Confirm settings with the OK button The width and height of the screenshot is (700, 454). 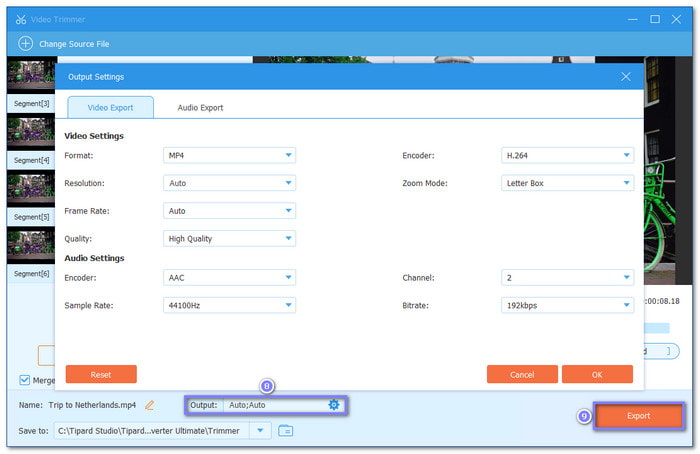pyautogui.click(x=597, y=374)
